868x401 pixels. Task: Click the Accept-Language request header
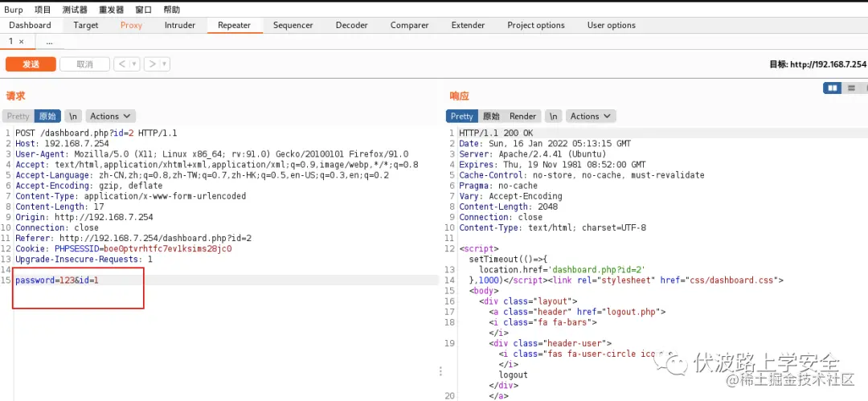point(202,175)
